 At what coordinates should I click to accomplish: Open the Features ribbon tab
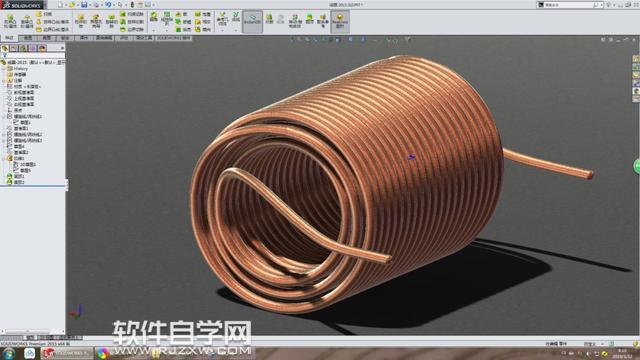click(x=9, y=38)
